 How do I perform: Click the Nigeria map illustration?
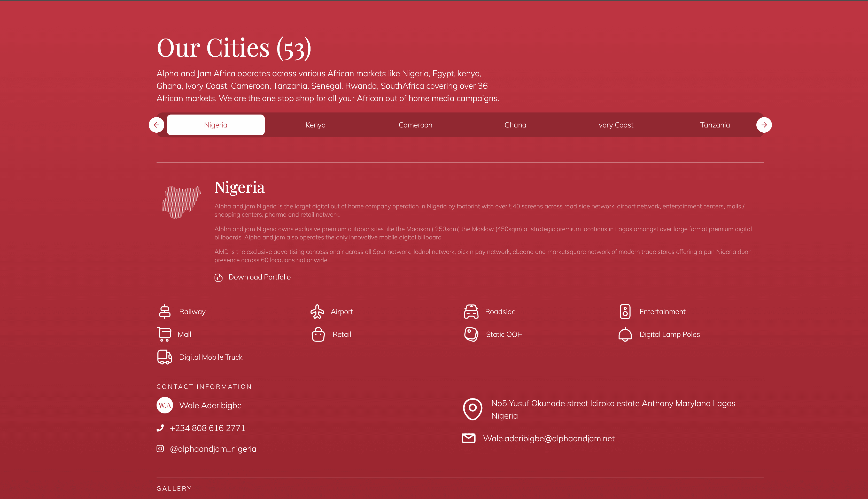[181, 202]
